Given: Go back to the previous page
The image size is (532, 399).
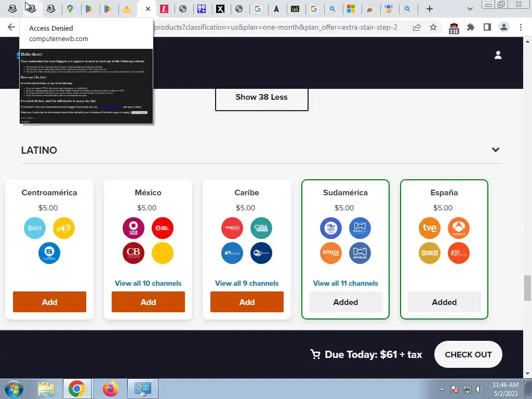Looking at the screenshot, I should (11, 27).
